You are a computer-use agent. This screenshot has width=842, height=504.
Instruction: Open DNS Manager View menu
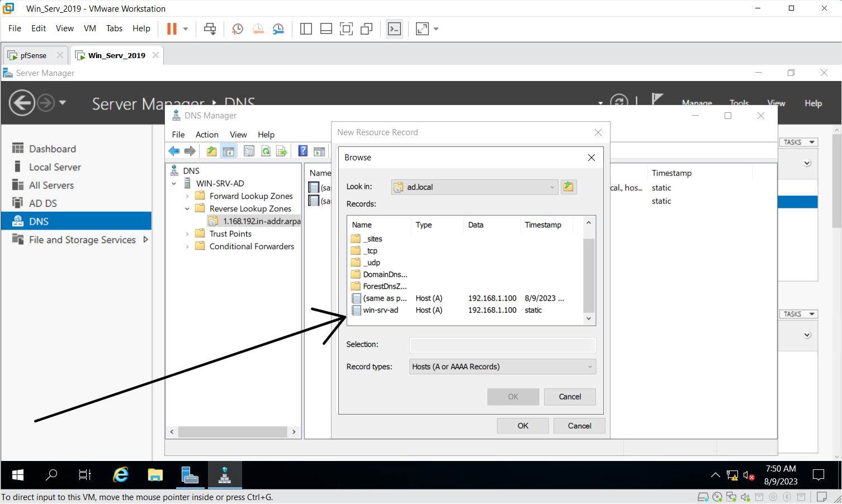238,135
